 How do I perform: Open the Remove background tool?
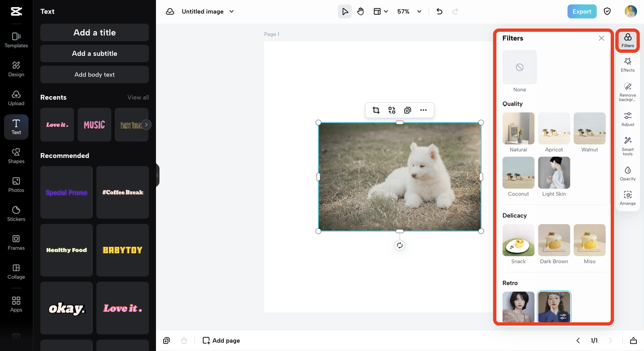pos(627,92)
